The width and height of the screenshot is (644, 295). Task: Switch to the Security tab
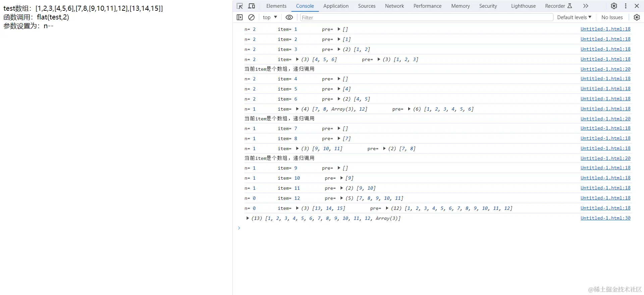coord(488,6)
